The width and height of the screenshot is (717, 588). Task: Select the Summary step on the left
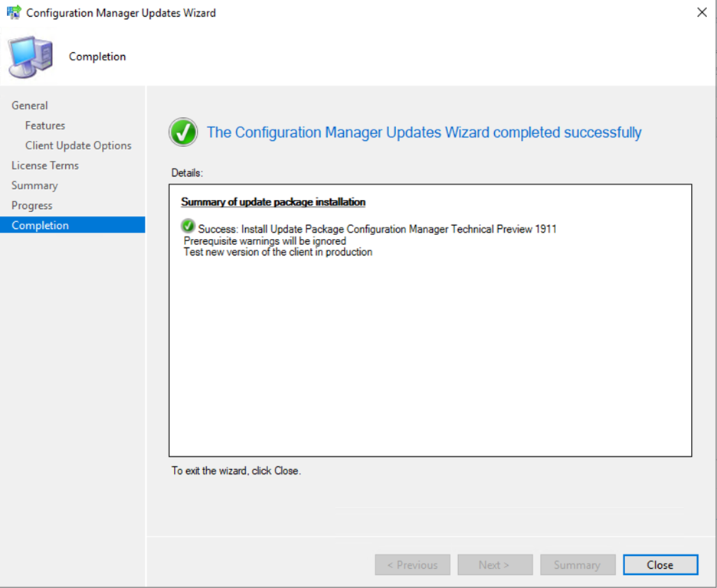(34, 185)
